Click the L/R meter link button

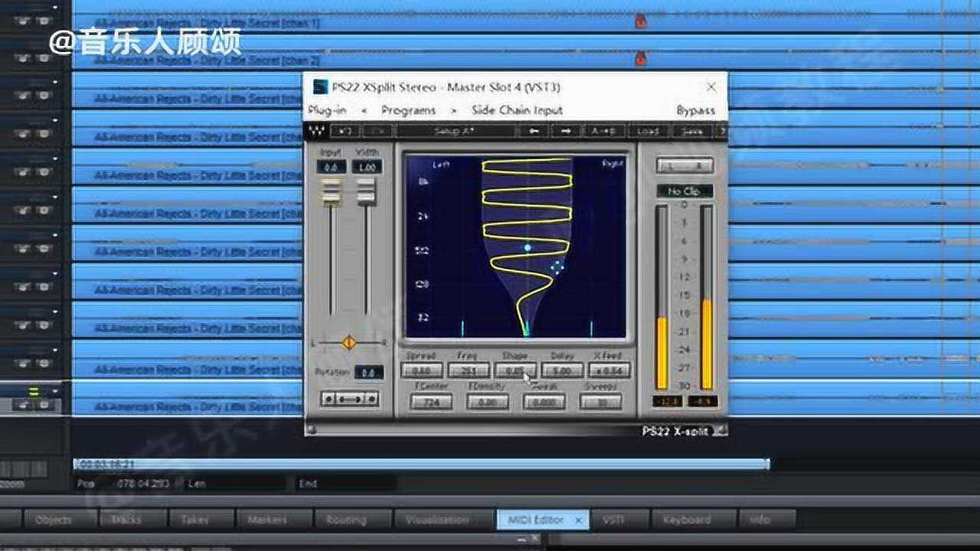[x=684, y=165]
